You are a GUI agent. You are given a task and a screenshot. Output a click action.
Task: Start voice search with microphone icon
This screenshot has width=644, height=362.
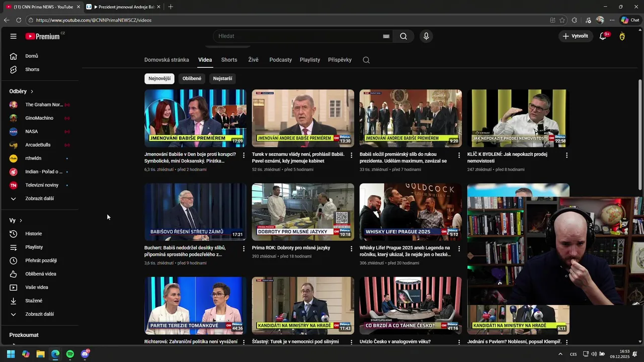[426, 36]
